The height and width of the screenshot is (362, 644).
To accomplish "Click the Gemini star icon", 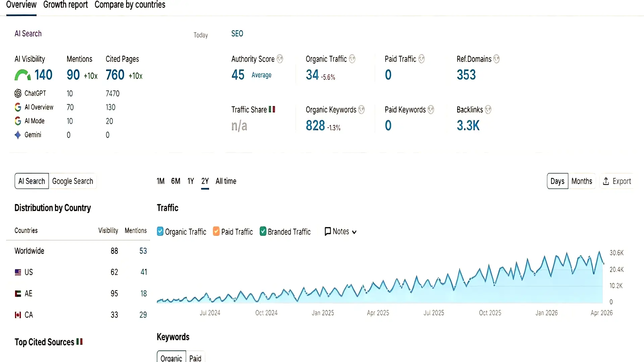I will (18, 135).
